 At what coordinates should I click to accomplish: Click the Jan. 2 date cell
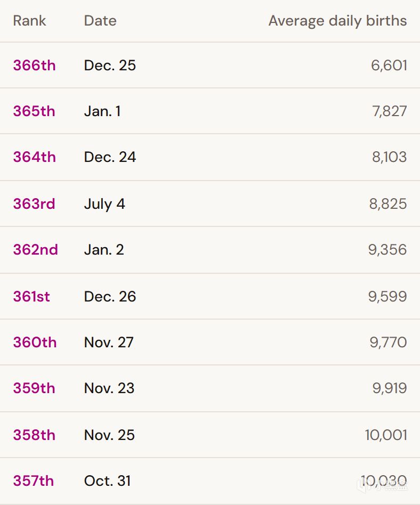[x=104, y=250]
